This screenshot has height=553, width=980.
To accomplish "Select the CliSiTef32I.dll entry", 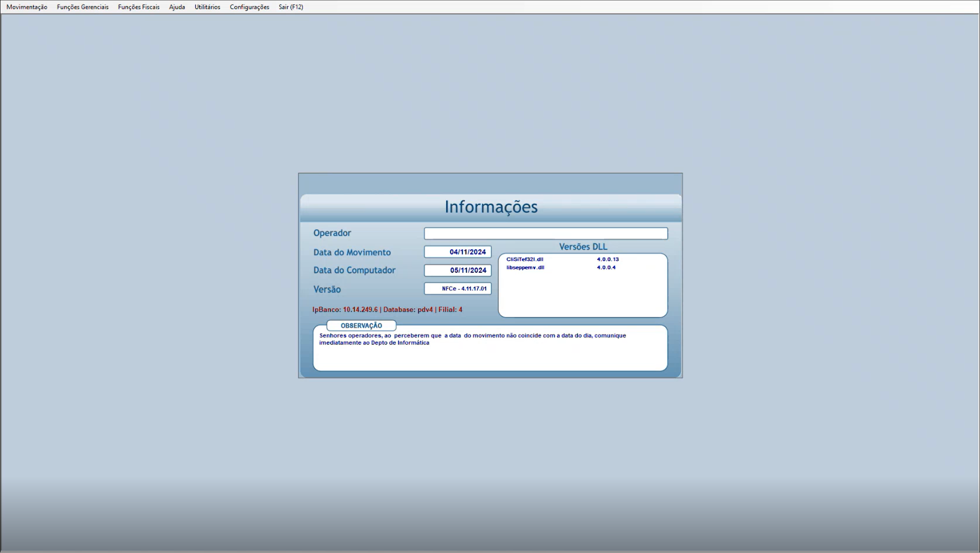I will click(x=525, y=259).
